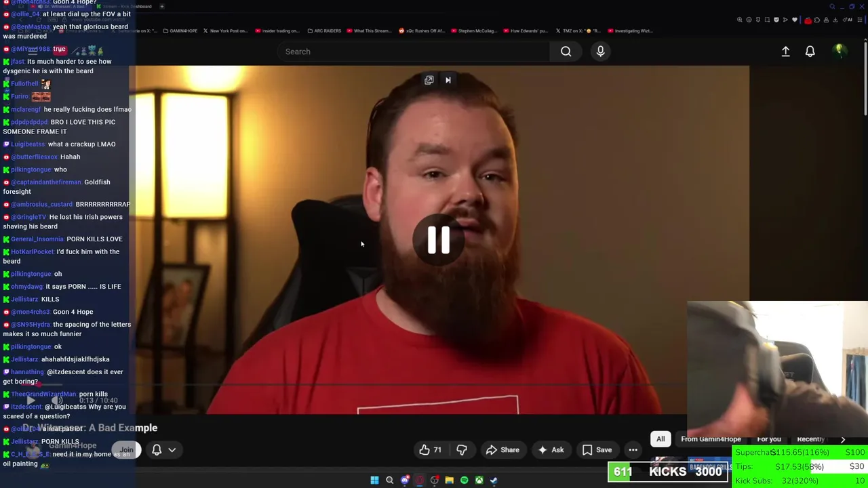This screenshot has width=868, height=488.
Task: Open Spotify from taskbar
Action: point(464,480)
